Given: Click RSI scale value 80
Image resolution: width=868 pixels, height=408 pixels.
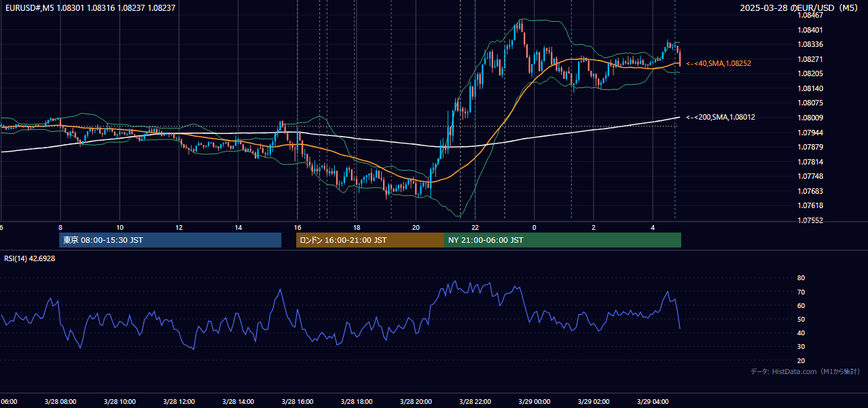Looking at the screenshot, I should [801, 278].
